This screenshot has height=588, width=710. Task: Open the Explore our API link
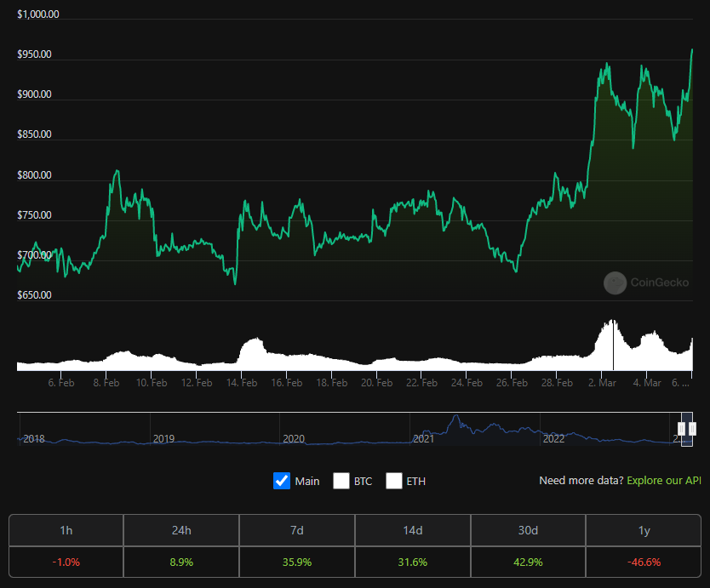(664, 481)
